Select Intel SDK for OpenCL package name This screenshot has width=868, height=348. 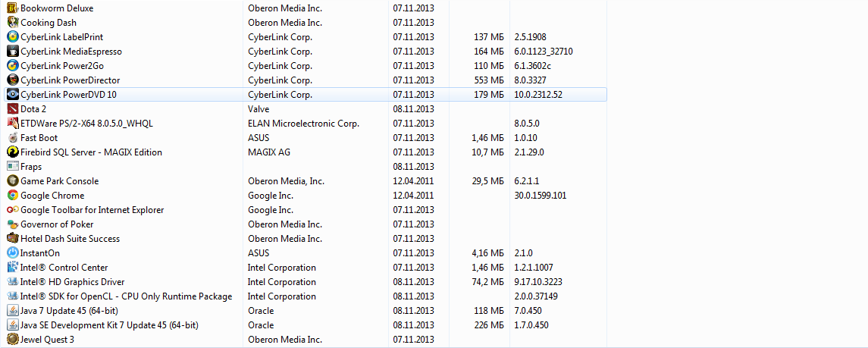[x=126, y=296]
